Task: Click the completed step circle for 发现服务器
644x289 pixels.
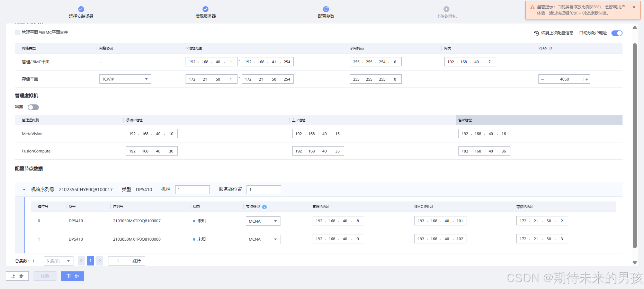Action: click(205, 9)
